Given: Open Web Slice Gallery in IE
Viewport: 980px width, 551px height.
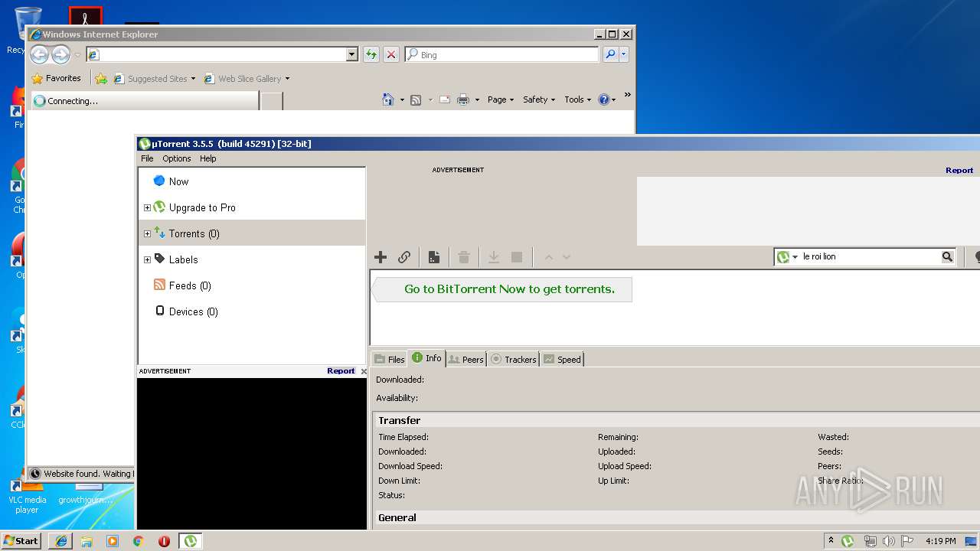Looking at the screenshot, I should coord(247,78).
